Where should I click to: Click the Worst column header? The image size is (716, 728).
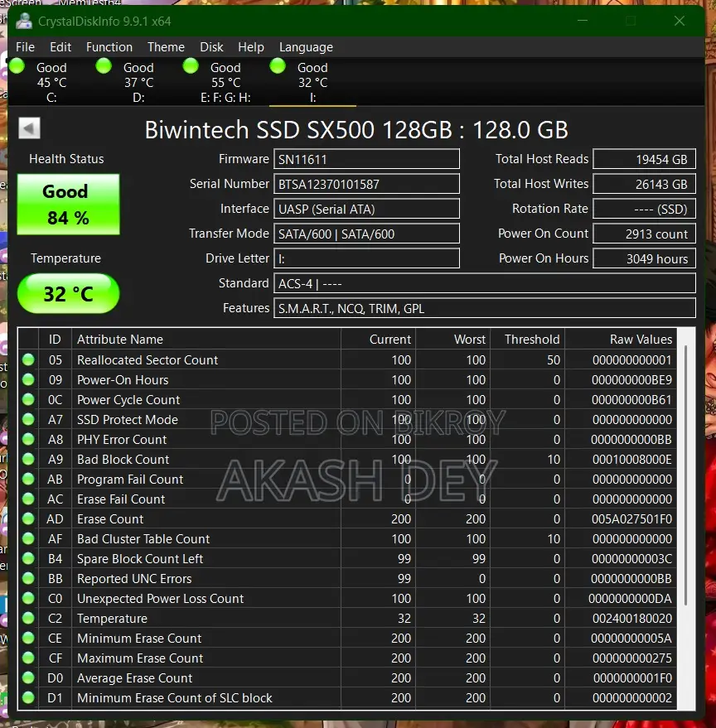click(453, 340)
